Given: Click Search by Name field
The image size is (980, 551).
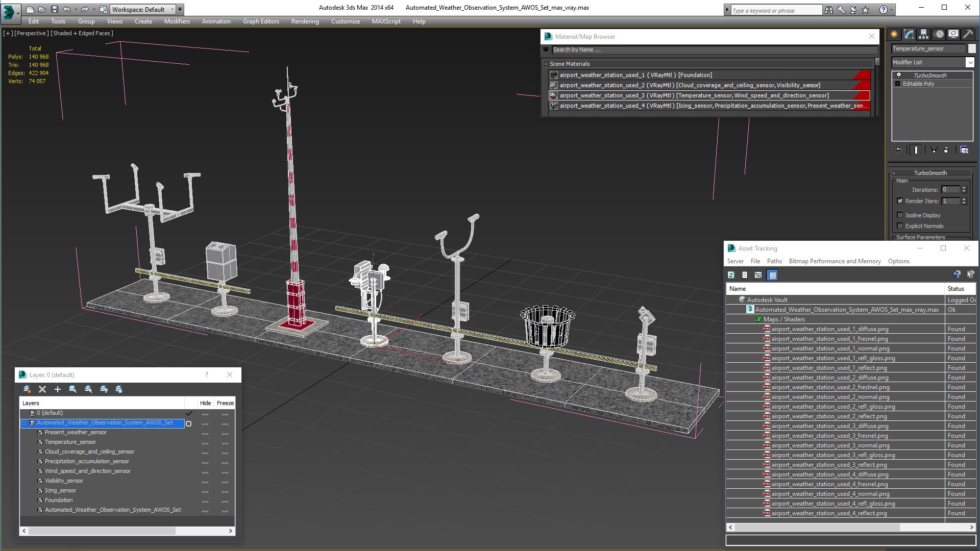Looking at the screenshot, I should click(x=714, y=50).
